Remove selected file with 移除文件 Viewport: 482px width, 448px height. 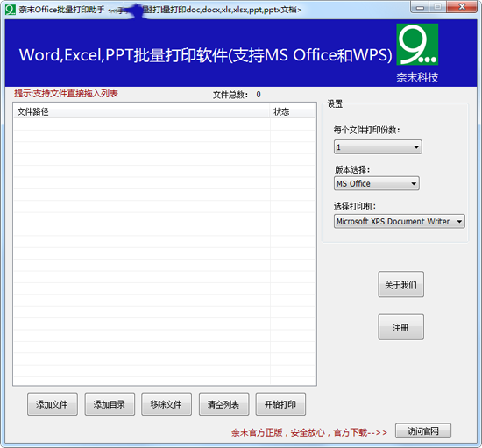click(x=167, y=404)
